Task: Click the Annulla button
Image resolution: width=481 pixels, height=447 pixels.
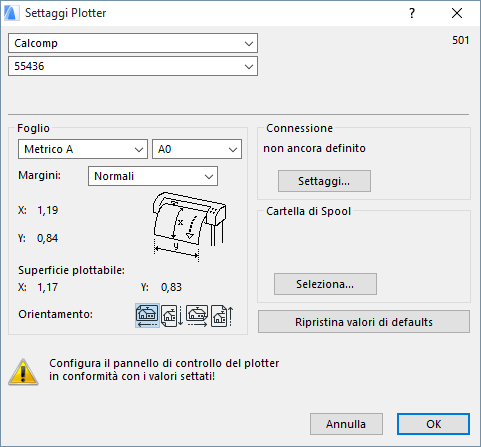Action: (346, 424)
